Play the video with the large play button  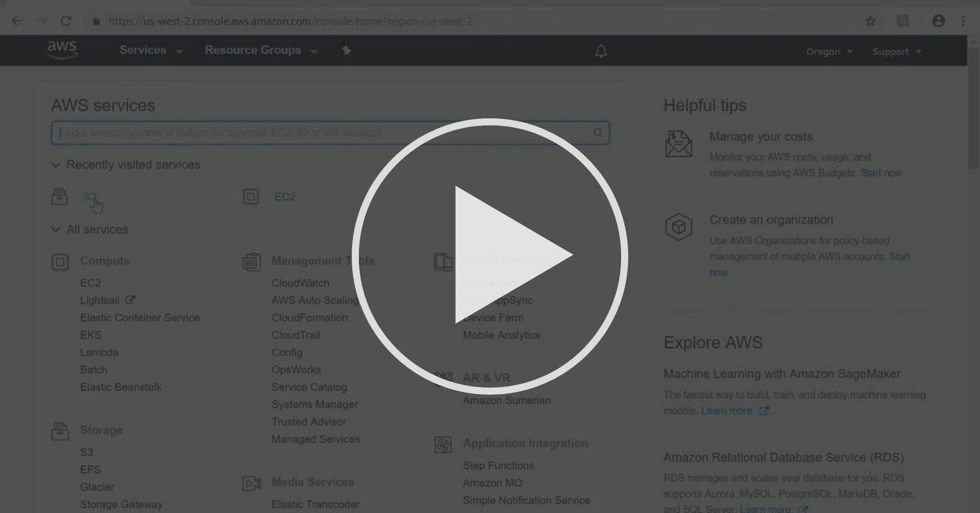[x=490, y=256]
